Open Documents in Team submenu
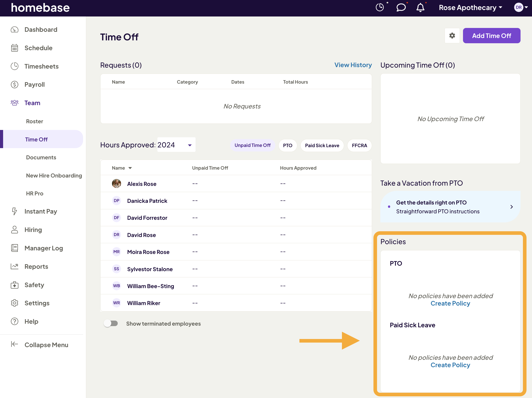 point(41,157)
